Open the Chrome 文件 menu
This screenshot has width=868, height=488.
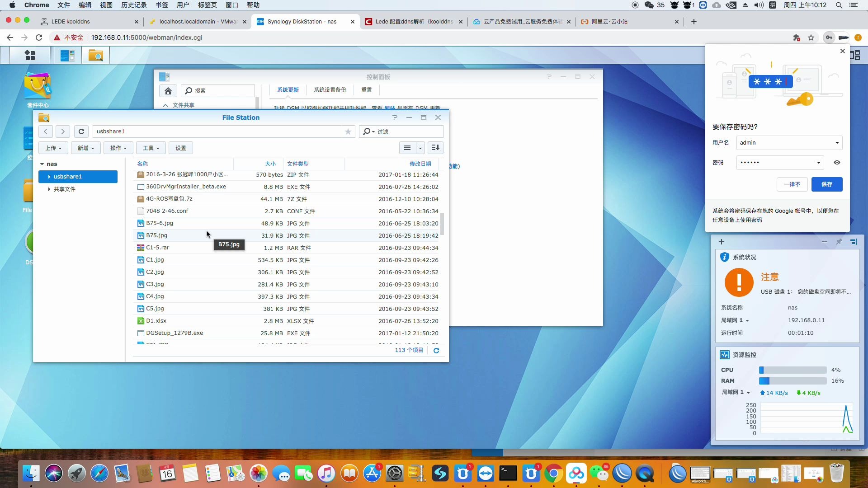[64, 5]
